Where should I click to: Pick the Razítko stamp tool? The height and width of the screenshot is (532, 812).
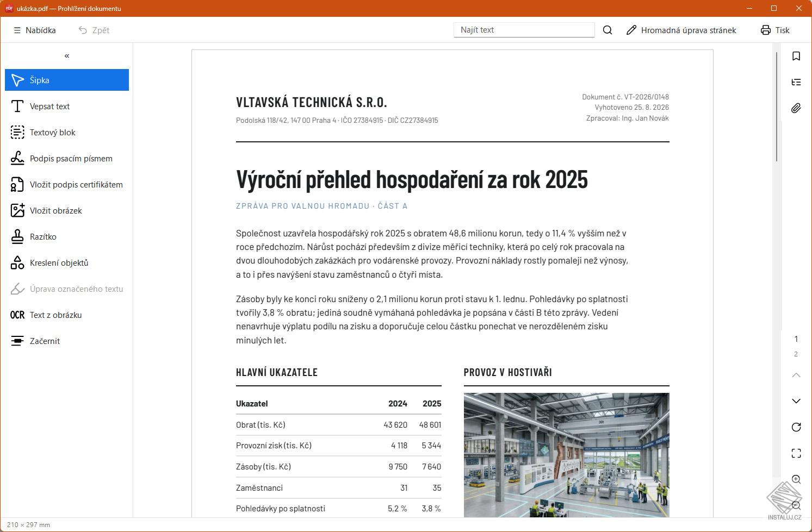(x=67, y=236)
